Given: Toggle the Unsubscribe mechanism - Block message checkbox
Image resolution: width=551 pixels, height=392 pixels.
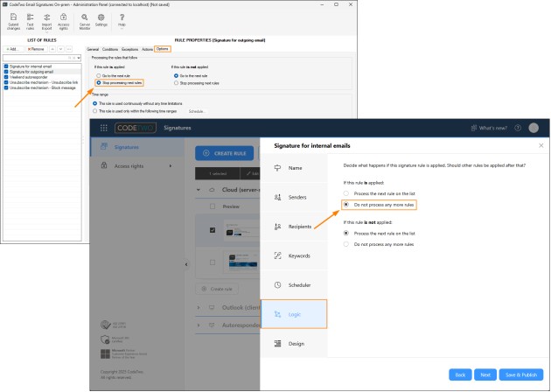Looking at the screenshot, I should click(x=6, y=87).
